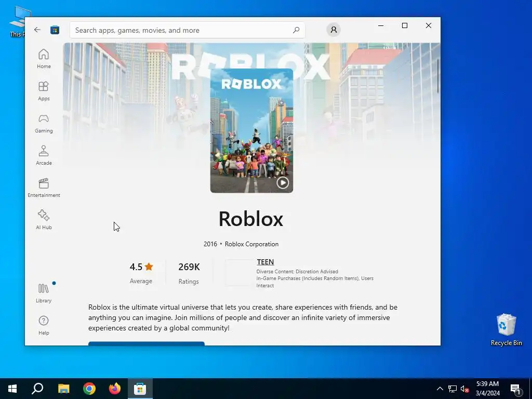The width and height of the screenshot is (532, 399).
Task: Launch Google Chrome from taskbar
Action: click(x=89, y=389)
